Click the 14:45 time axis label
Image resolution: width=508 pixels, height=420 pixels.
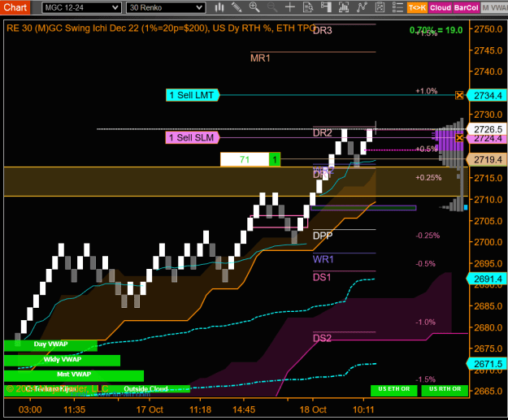click(244, 409)
